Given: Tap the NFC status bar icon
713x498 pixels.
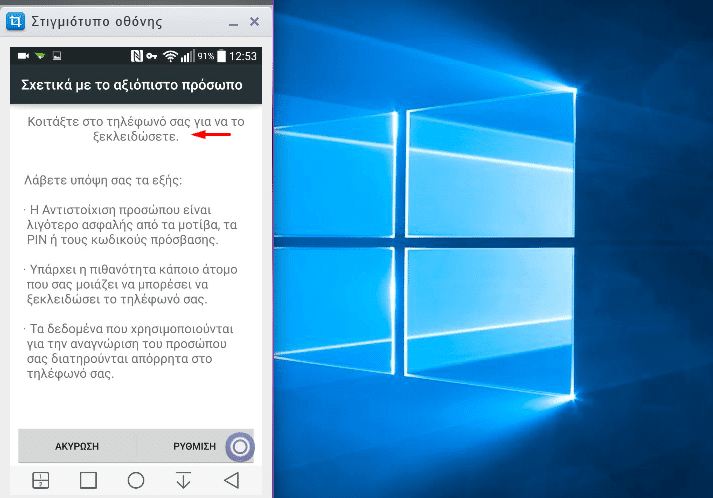Looking at the screenshot, I should click(x=136, y=56).
